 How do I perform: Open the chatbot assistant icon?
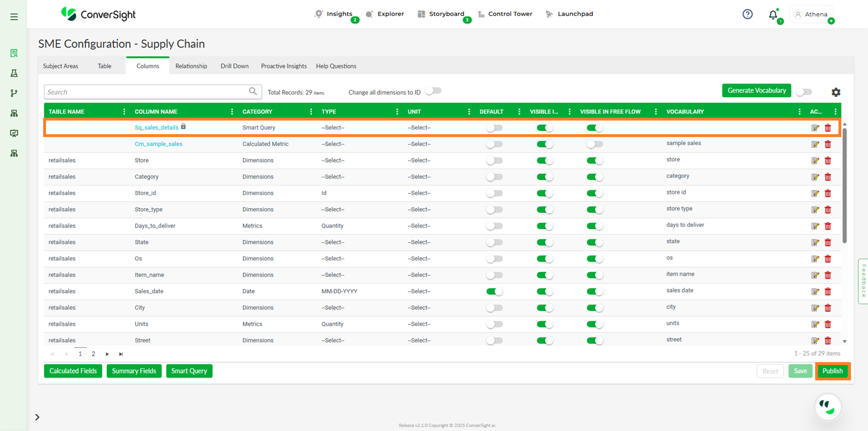(x=828, y=407)
